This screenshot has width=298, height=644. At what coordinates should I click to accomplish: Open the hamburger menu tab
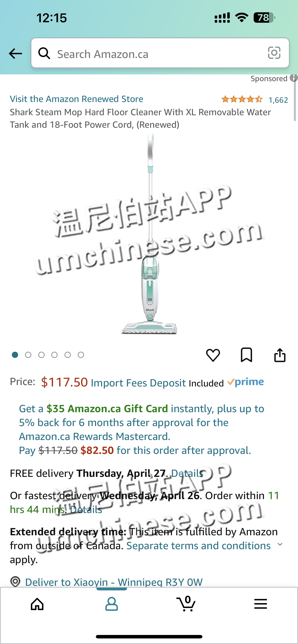[x=260, y=604]
